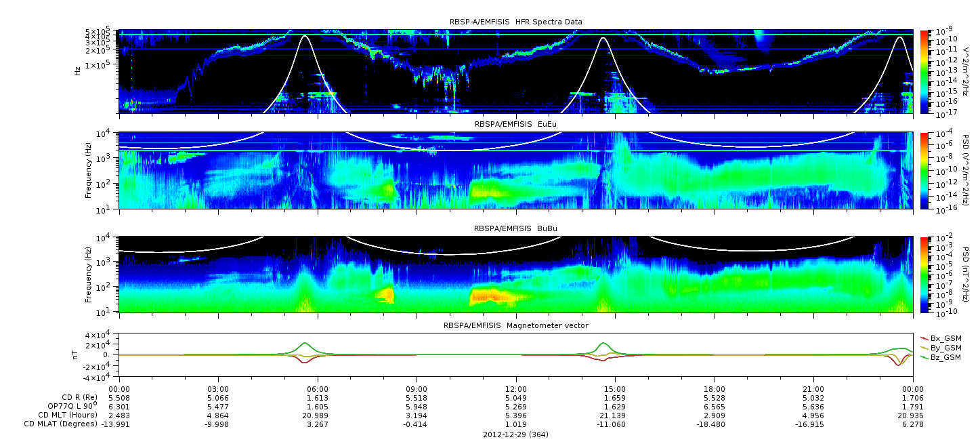Click the HFR spectra color scale bar
The image size is (980, 446).
pos(924,73)
